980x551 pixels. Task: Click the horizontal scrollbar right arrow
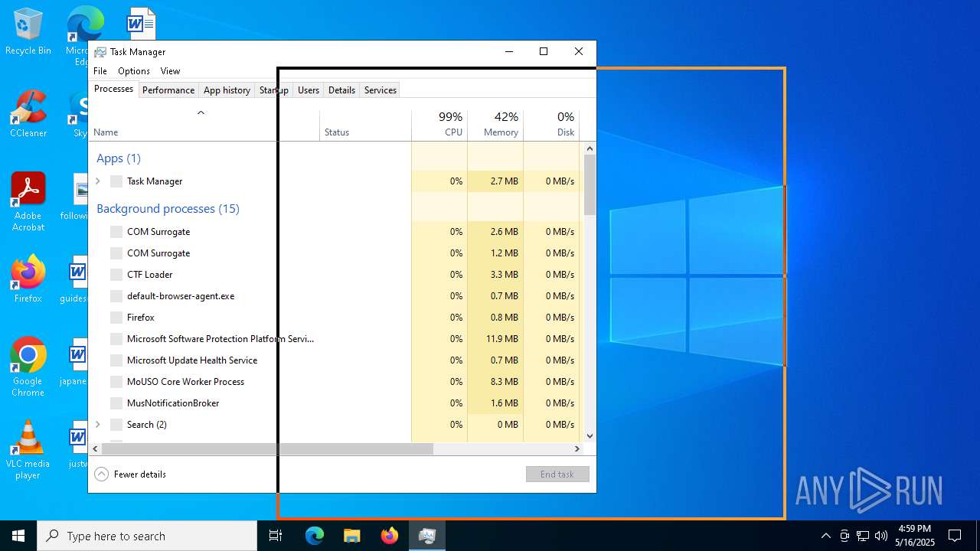point(577,449)
